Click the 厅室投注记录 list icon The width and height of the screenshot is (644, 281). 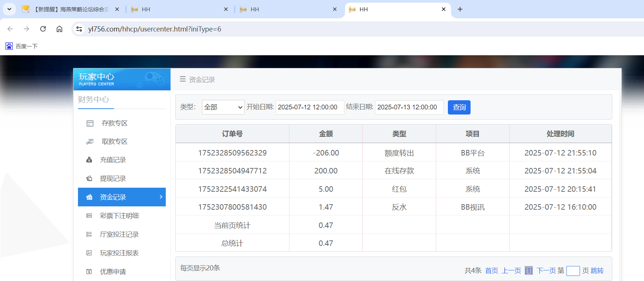(x=89, y=235)
